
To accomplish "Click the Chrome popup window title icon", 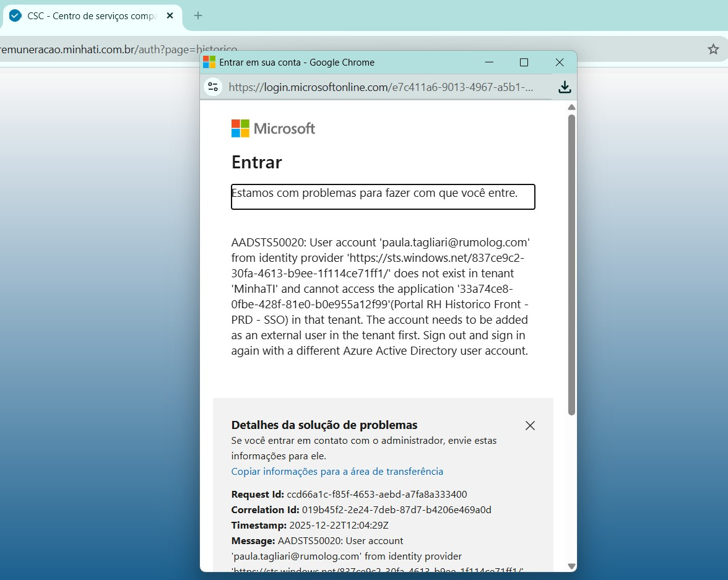I will pyautogui.click(x=209, y=63).
